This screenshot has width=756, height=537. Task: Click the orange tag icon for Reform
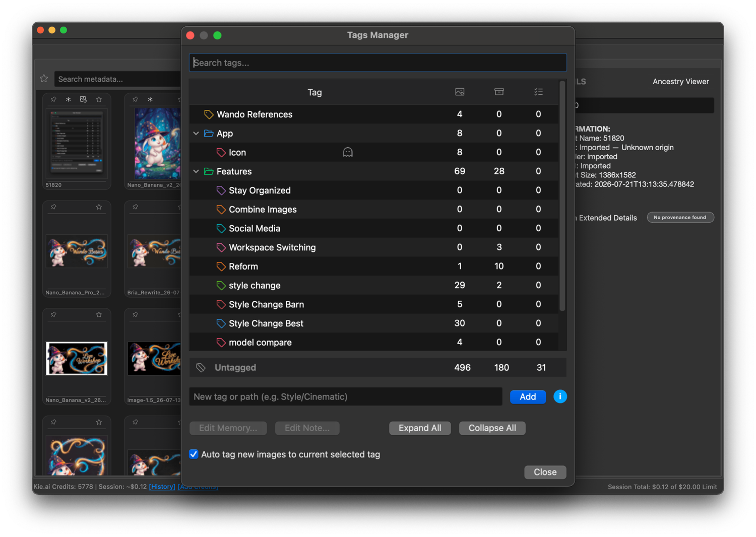[x=221, y=266]
